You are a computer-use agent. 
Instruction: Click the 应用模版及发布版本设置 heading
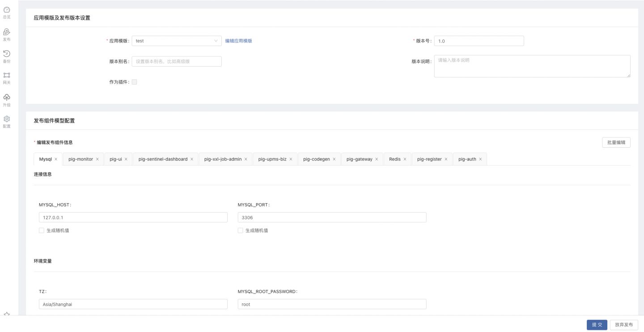[62, 18]
